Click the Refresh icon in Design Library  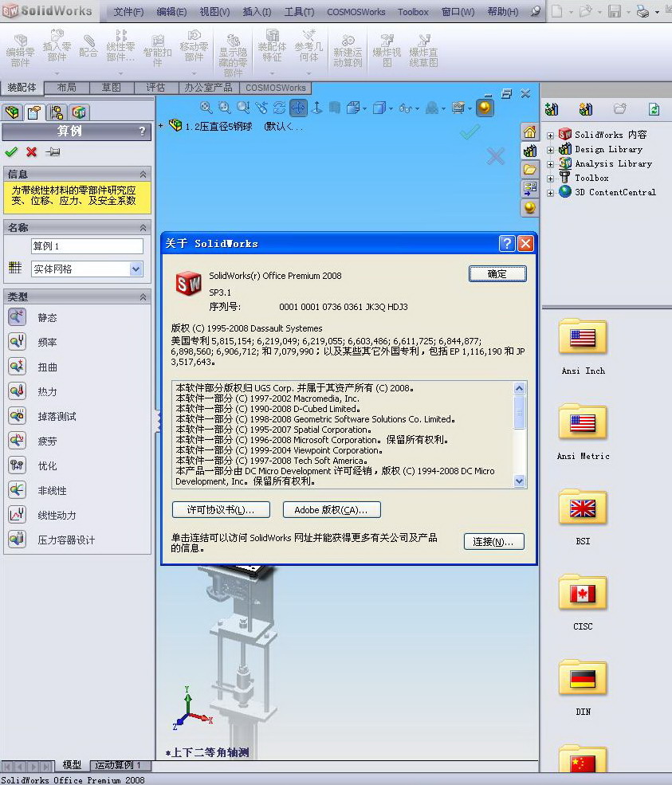[x=654, y=109]
